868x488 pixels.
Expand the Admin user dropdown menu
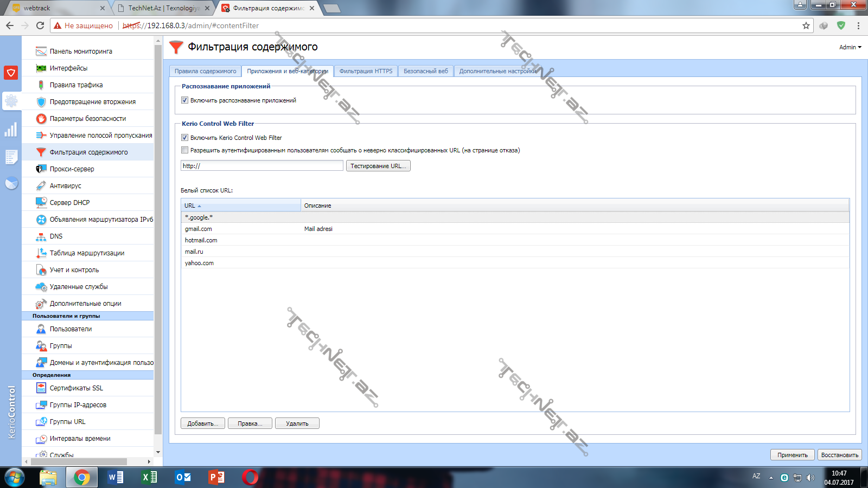pyautogui.click(x=850, y=47)
